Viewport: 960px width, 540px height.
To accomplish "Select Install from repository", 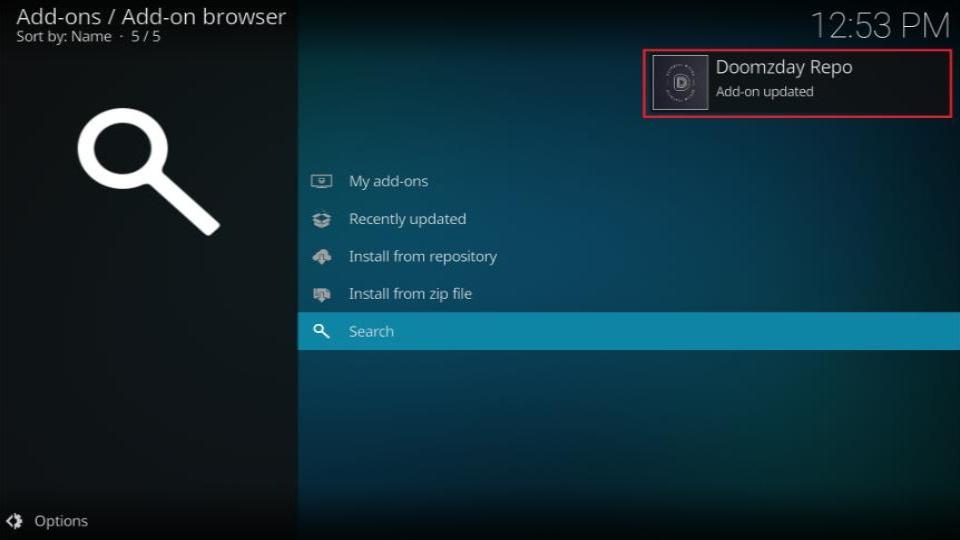I will (628, 257).
